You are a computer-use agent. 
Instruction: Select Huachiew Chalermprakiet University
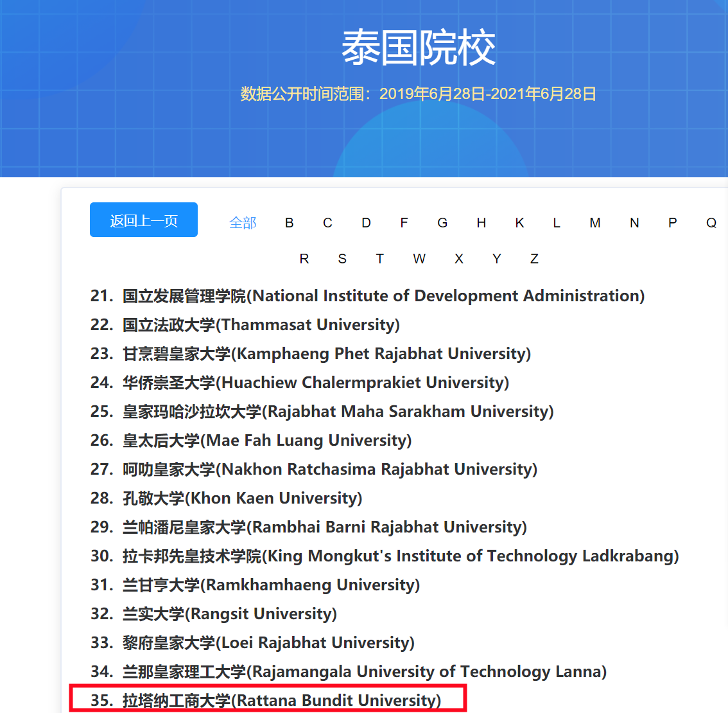pyautogui.click(x=315, y=383)
